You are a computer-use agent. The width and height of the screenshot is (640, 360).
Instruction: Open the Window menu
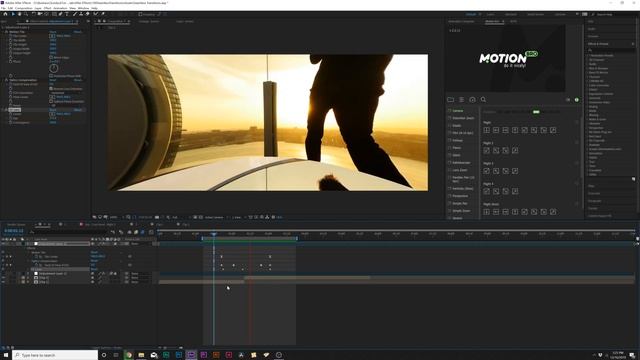(83, 8)
